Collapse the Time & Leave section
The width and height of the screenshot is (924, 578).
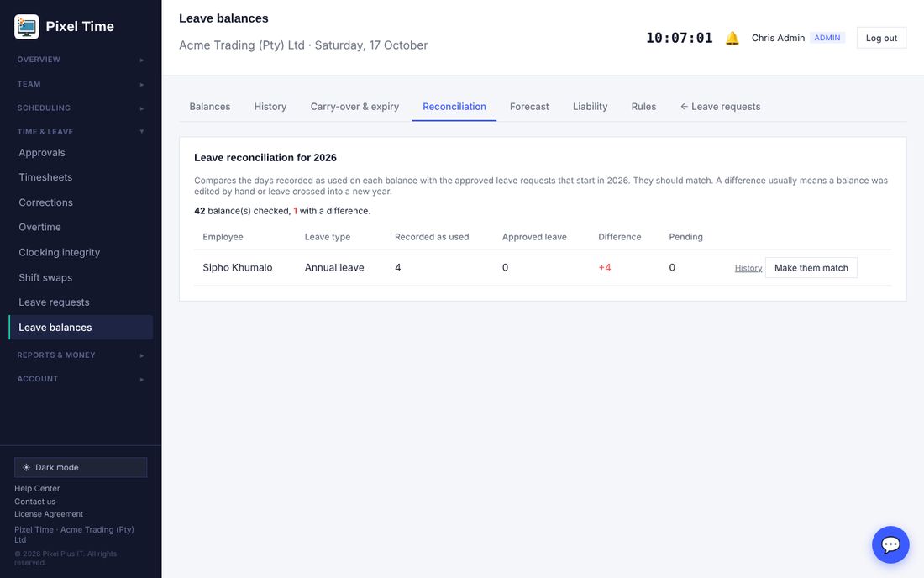pyautogui.click(x=81, y=131)
